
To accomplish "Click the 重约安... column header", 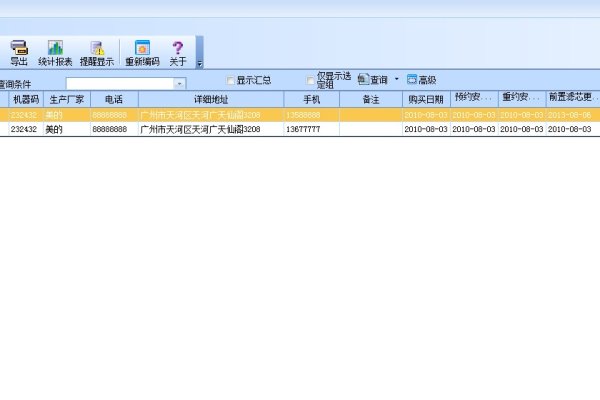I will [522, 98].
